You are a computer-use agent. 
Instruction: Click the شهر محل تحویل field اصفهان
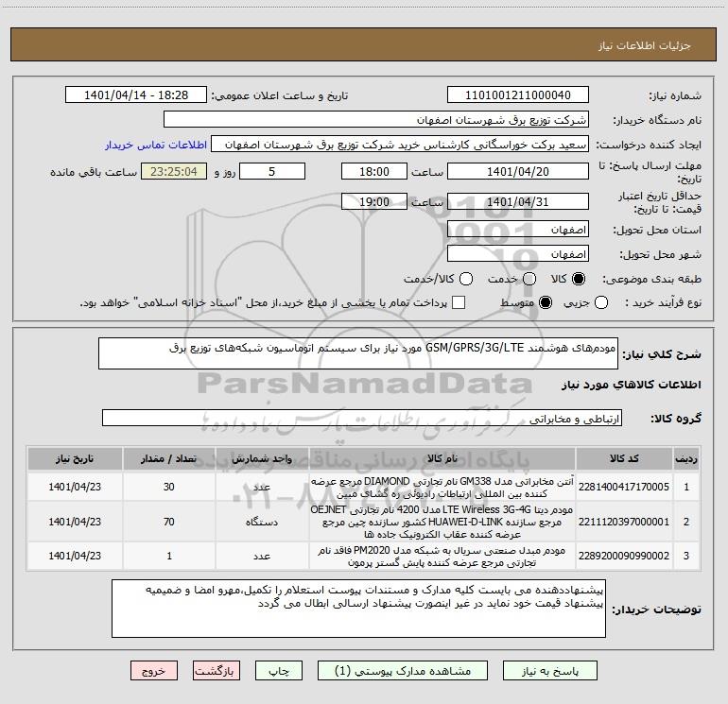518,254
